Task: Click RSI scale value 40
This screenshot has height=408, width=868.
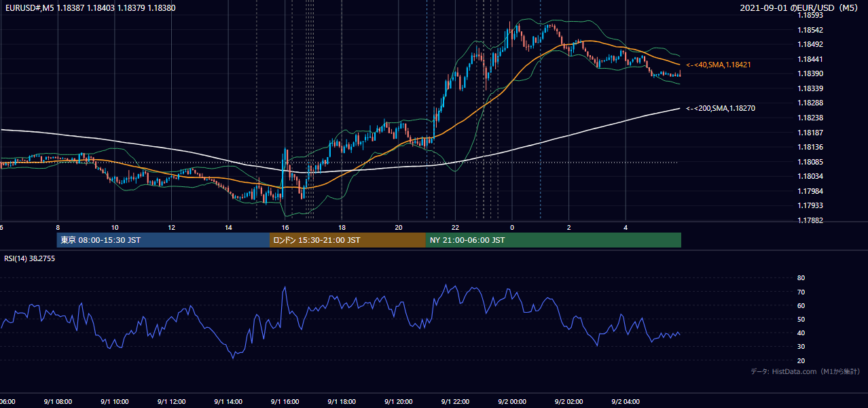Action: click(801, 333)
